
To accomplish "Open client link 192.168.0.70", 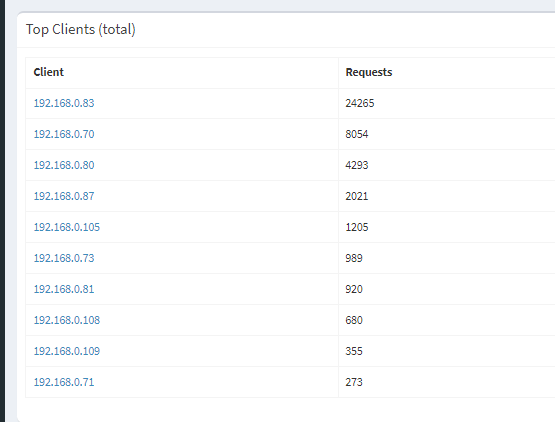I will [x=64, y=134].
